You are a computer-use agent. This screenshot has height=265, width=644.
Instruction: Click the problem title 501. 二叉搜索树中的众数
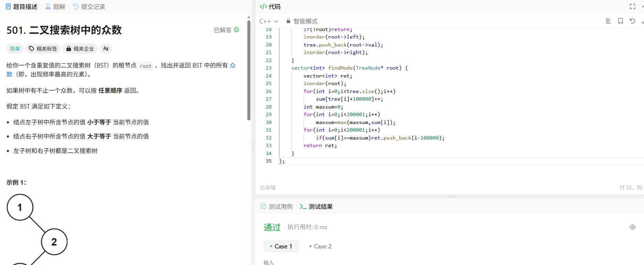[x=64, y=30]
